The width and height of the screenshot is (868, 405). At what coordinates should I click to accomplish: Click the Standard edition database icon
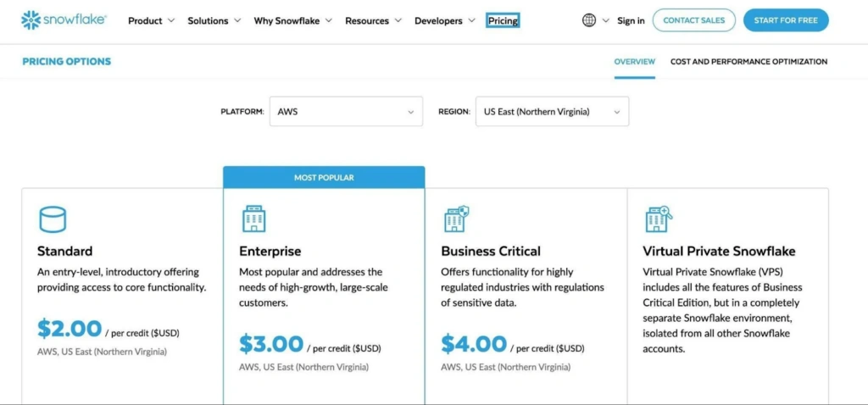[x=52, y=219]
